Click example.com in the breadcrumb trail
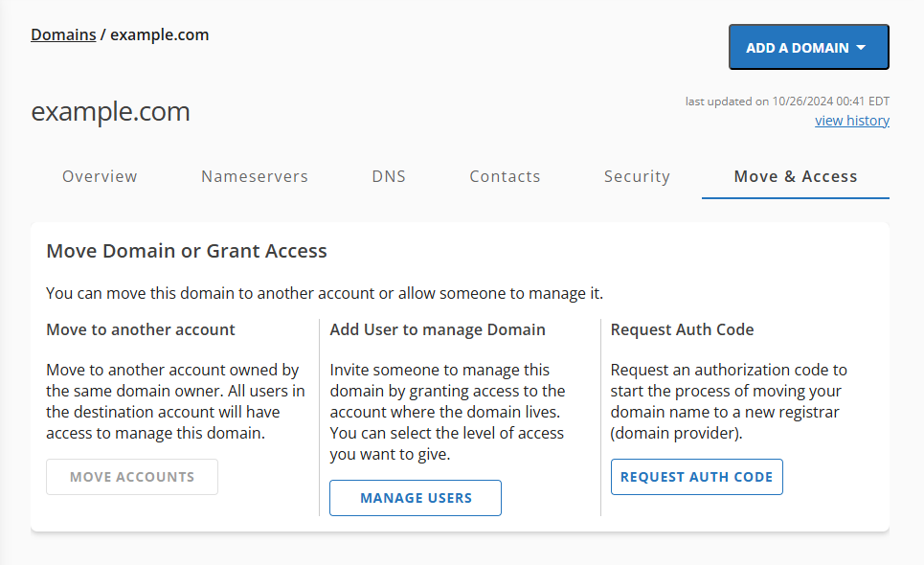Image resolution: width=924 pixels, height=565 pixels. (159, 34)
